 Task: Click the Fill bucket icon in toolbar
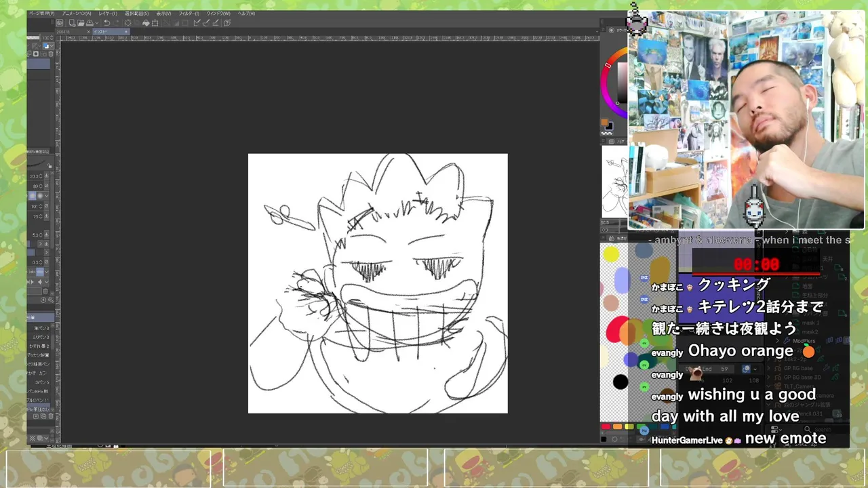pos(146,23)
